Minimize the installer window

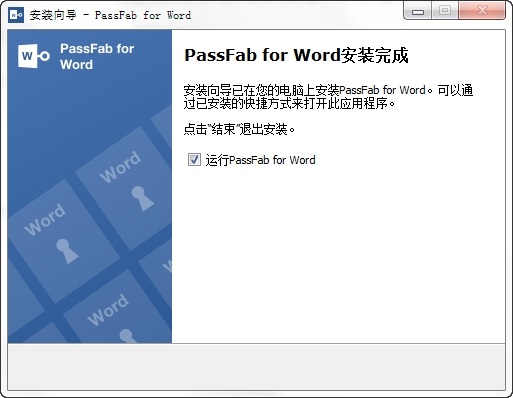pyautogui.click(x=418, y=11)
